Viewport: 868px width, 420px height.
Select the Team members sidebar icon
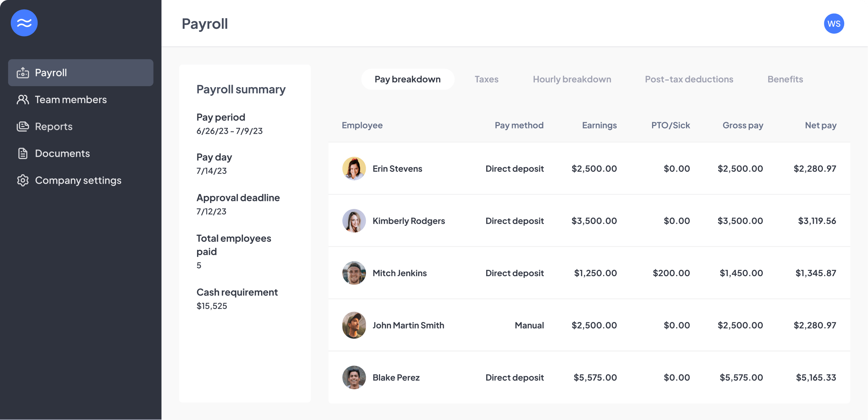click(x=23, y=99)
